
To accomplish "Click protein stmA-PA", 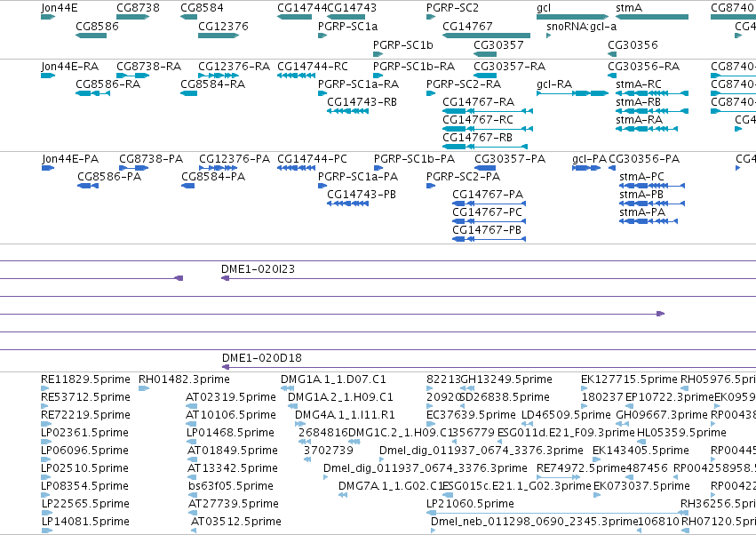I will (x=642, y=212).
